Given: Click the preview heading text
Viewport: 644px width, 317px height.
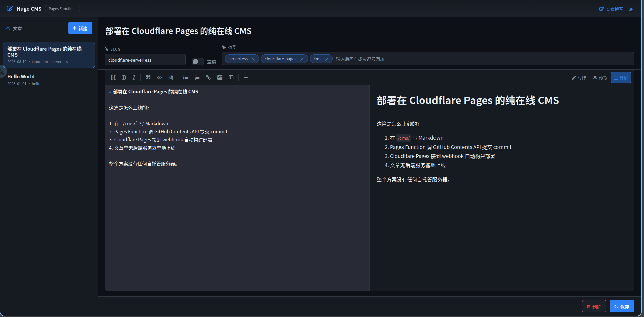Looking at the screenshot, I should tap(468, 100).
